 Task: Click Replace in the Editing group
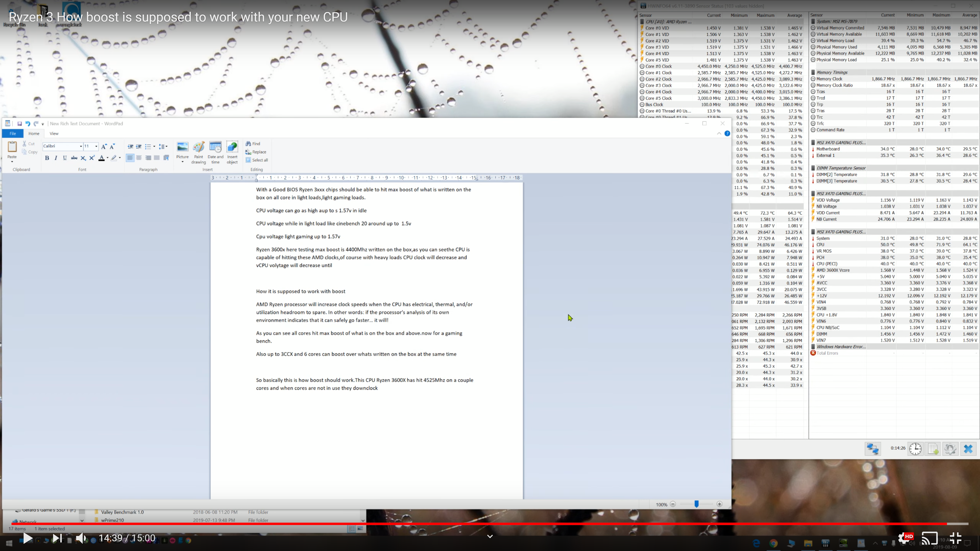(x=256, y=152)
